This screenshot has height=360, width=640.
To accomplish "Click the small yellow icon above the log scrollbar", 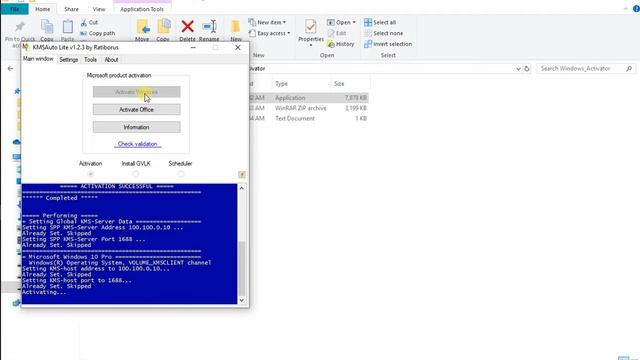I will [242, 175].
